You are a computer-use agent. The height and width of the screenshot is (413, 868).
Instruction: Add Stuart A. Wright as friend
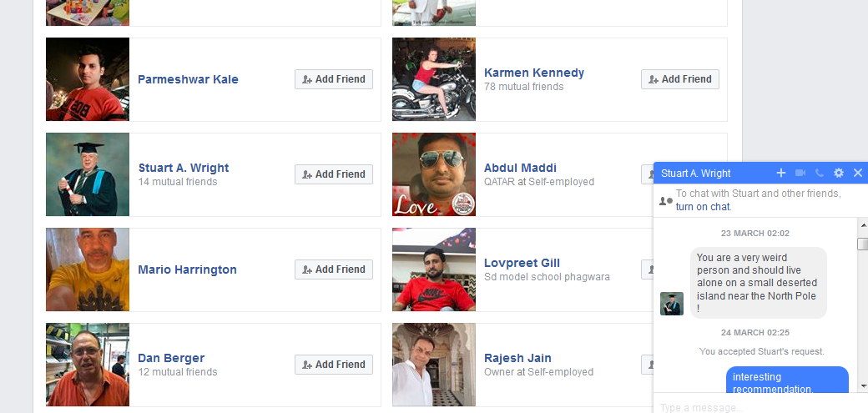(334, 174)
